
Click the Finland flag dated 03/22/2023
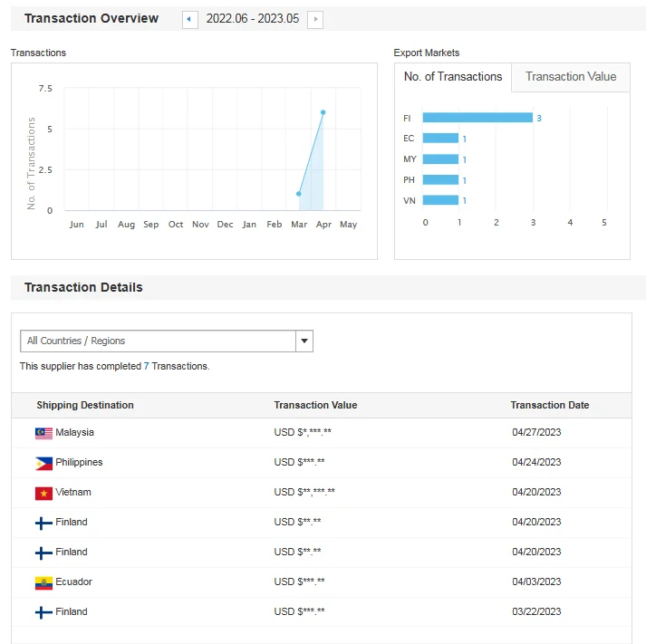tap(43, 612)
